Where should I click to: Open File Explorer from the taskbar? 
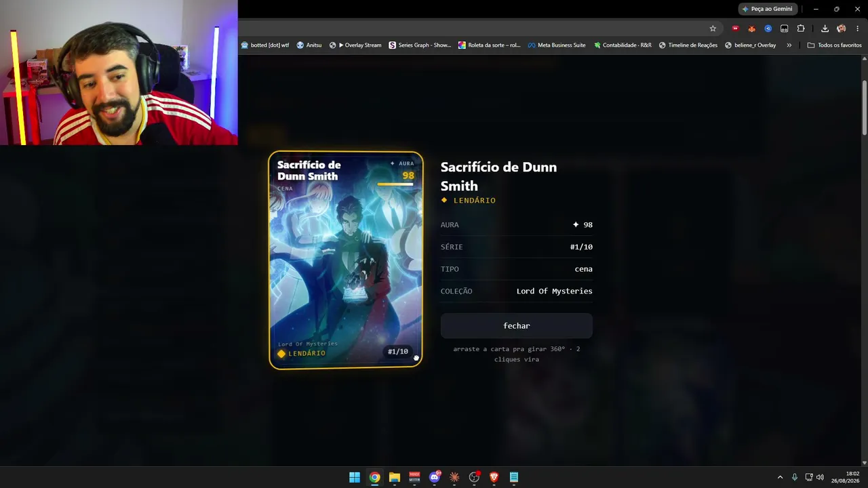(394, 477)
